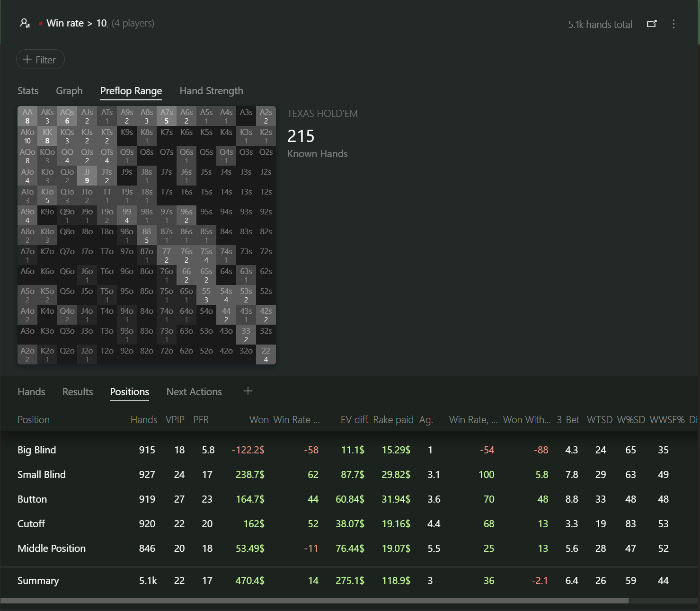Select the 22 cell in range grid

(x=266, y=354)
